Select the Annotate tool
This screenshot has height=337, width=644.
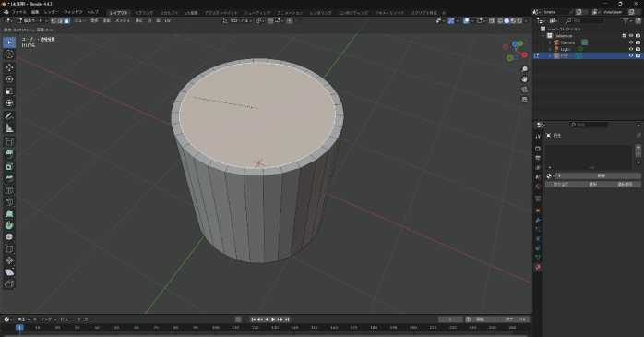9,116
